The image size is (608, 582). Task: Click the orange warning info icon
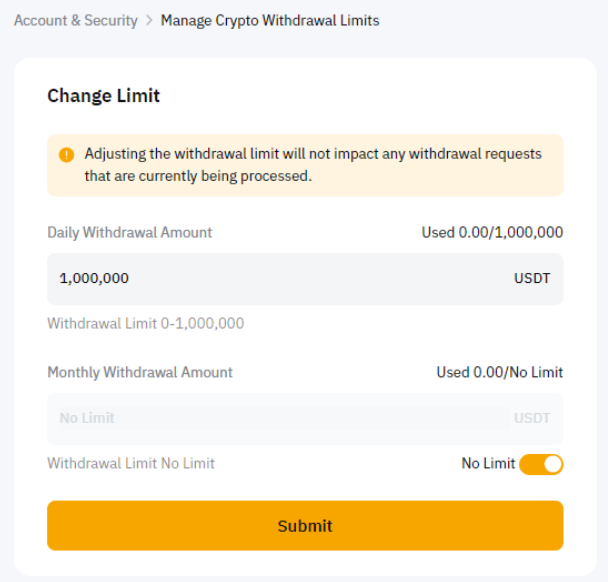coord(66,155)
